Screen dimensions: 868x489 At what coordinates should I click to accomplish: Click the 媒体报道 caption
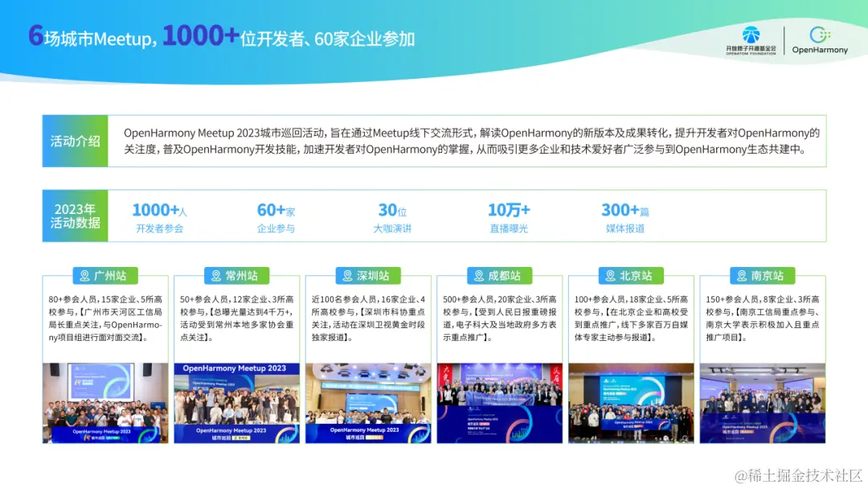pos(625,228)
